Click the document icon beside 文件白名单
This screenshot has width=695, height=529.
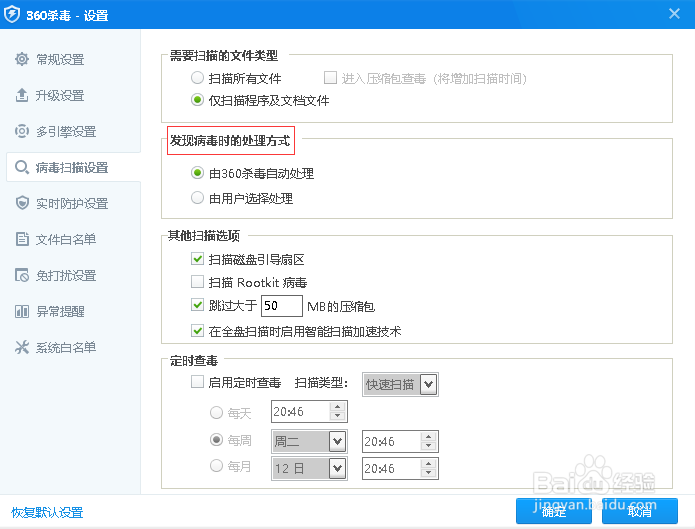point(22,239)
